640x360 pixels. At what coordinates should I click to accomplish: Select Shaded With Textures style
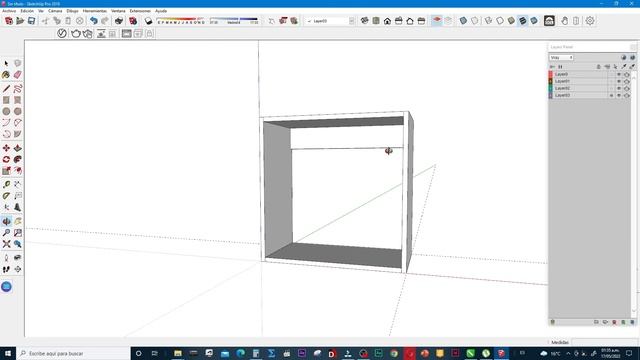point(523,21)
